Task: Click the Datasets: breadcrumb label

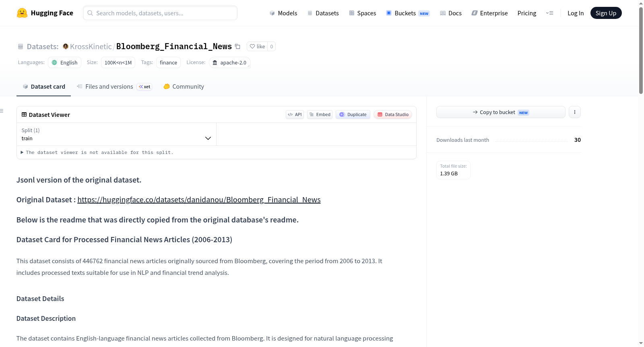Action: point(43,46)
